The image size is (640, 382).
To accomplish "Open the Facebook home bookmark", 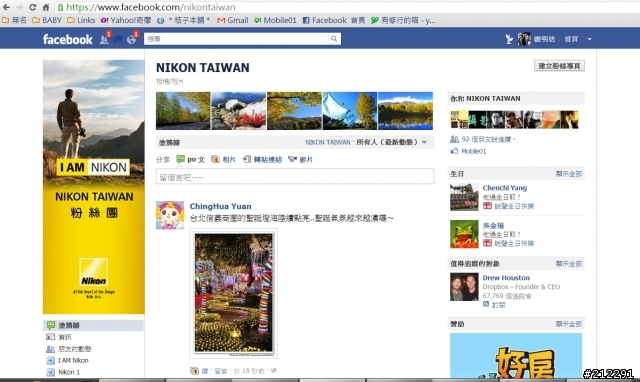I will [x=334, y=20].
